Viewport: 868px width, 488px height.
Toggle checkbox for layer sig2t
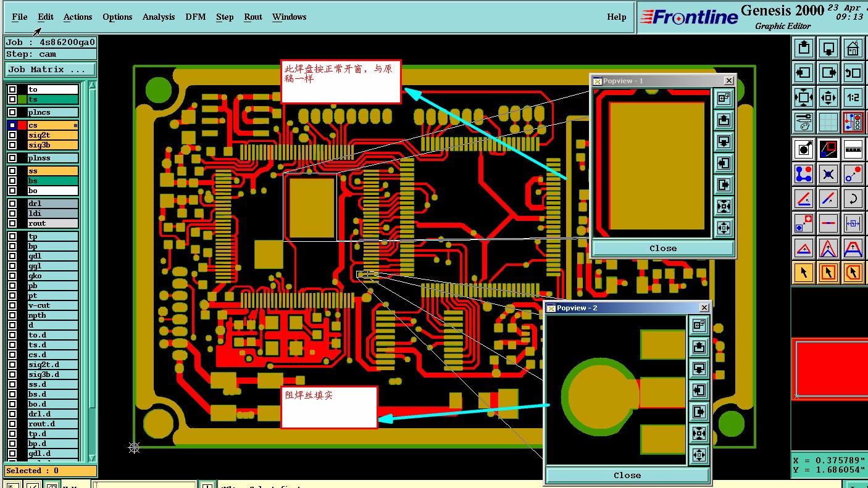tap(12, 135)
